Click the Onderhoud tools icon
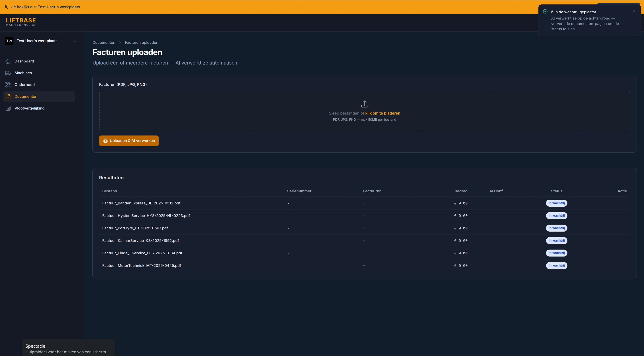The width and height of the screenshot is (644, 356). 8,85
